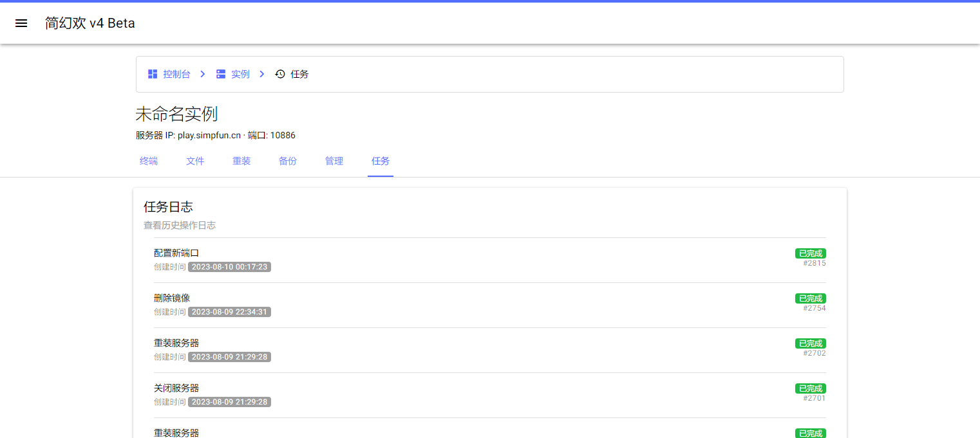Click the history clock icon in breadcrumb
980x438 pixels.
[x=280, y=74]
